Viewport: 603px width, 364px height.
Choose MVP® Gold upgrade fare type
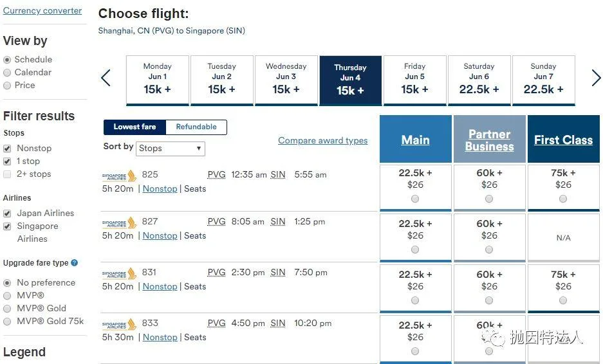coord(7,309)
